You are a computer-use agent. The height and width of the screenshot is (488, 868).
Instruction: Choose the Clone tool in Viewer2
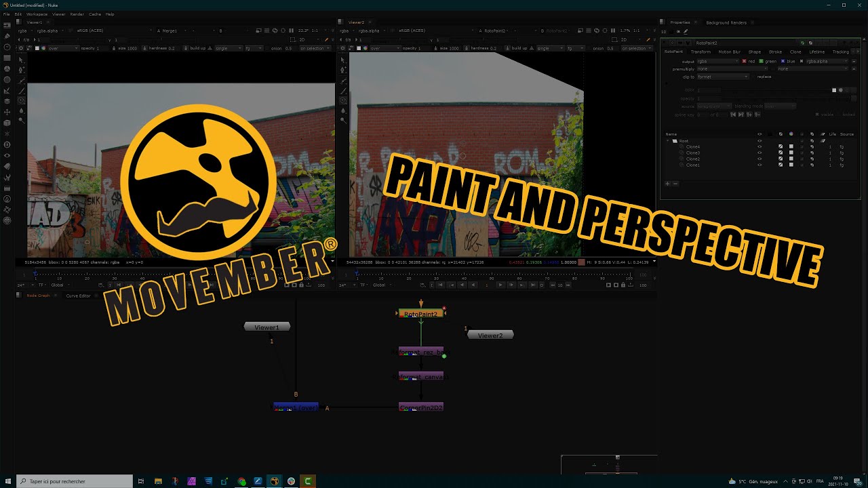coord(343,100)
